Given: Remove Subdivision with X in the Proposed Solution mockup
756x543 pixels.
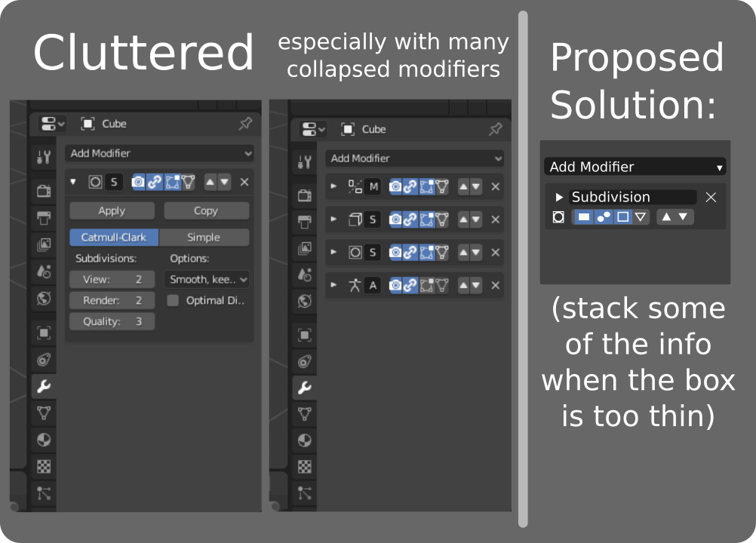Looking at the screenshot, I should click(x=711, y=197).
